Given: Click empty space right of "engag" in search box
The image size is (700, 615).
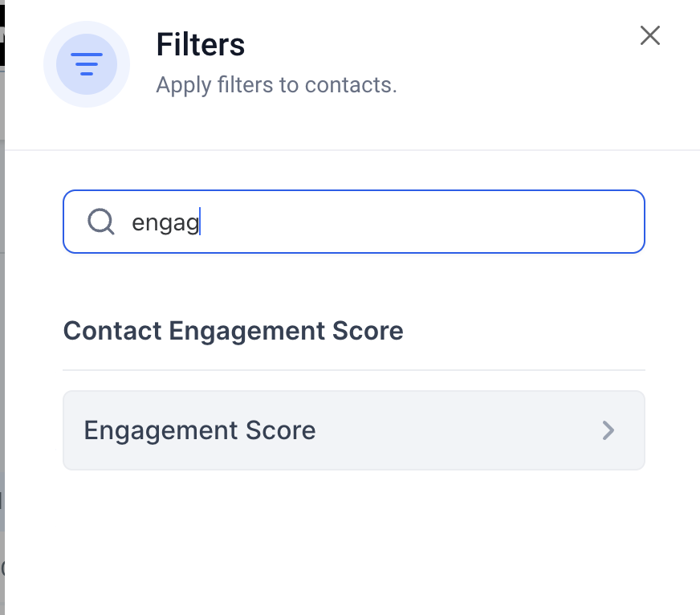Looking at the screenshot, I should point(417,222).
